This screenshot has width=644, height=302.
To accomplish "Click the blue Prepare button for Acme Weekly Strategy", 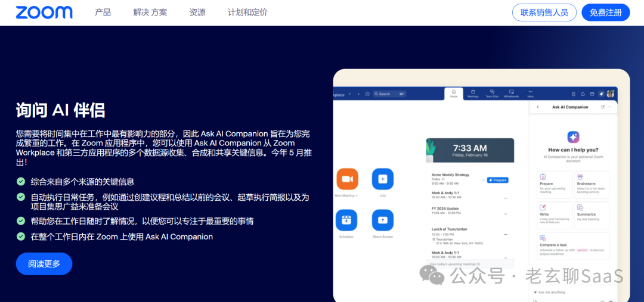I will 498,180.
